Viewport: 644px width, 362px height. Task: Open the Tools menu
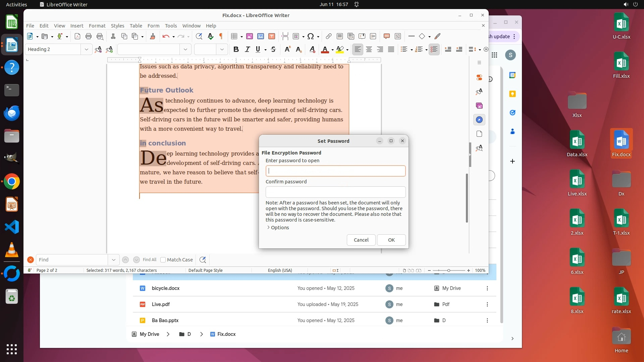tap(171, 26)
